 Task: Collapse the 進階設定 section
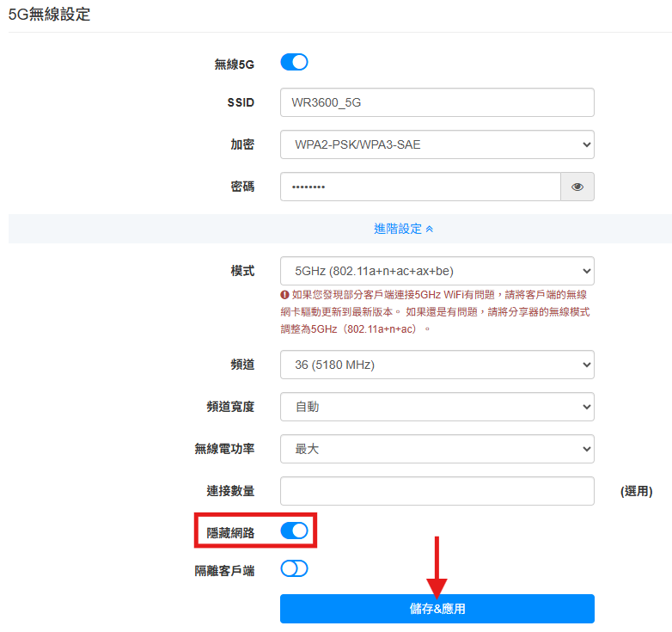coord(403,229)
